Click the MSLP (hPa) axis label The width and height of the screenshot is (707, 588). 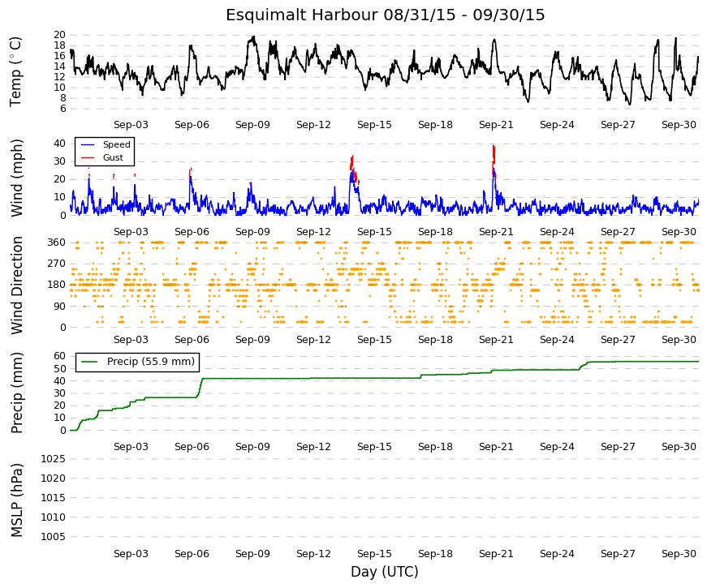point(16,500)
